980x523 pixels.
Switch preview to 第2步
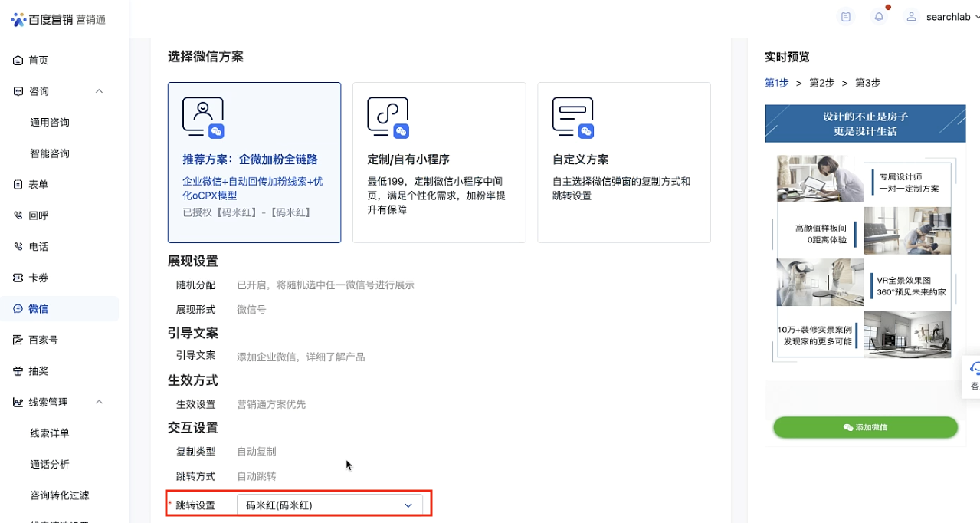[x=821, y=83]
